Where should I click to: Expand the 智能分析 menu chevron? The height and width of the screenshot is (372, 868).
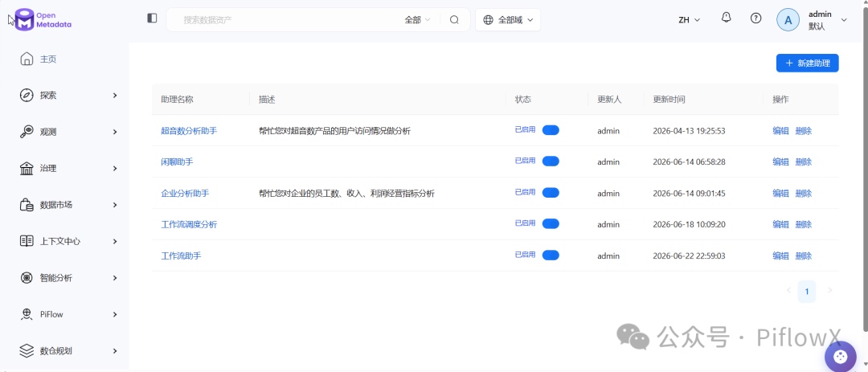(x=115, y=278)
